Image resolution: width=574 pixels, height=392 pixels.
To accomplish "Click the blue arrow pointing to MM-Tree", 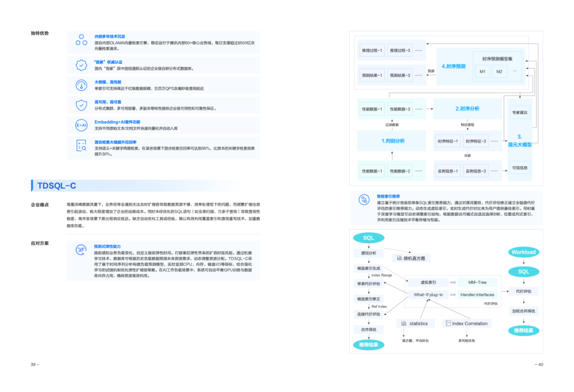I will pyautogui.click(x=453, y=282).
